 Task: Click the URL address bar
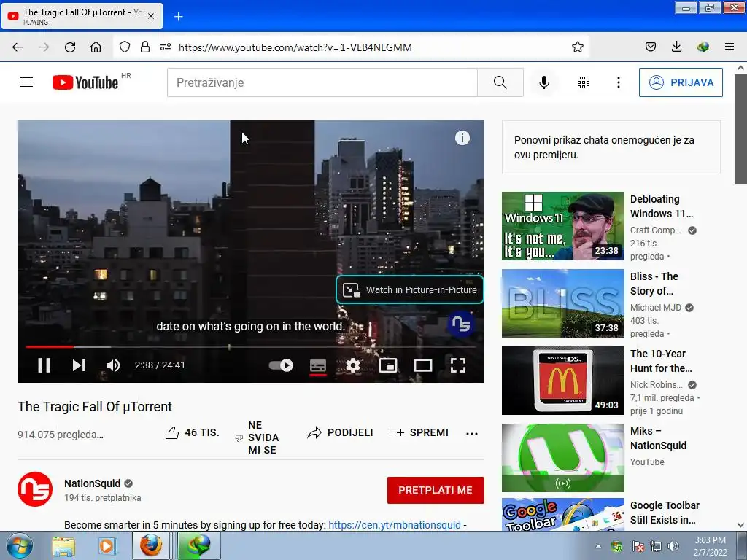tap(371, 47)
